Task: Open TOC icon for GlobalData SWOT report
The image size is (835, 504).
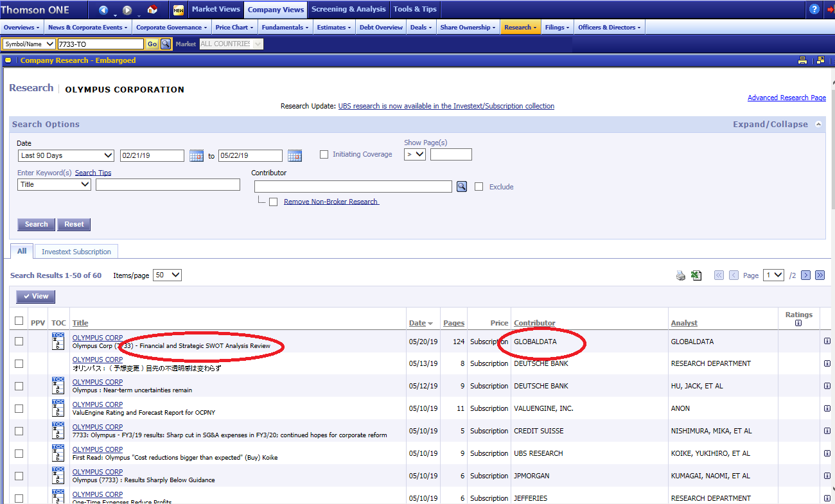Action: tap(58, 342)
